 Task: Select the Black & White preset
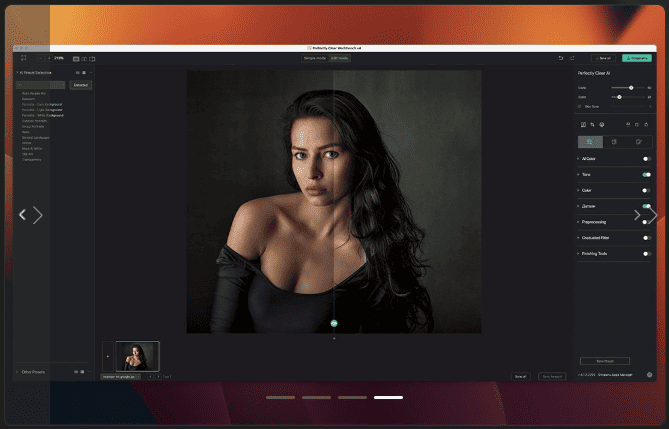32,149
